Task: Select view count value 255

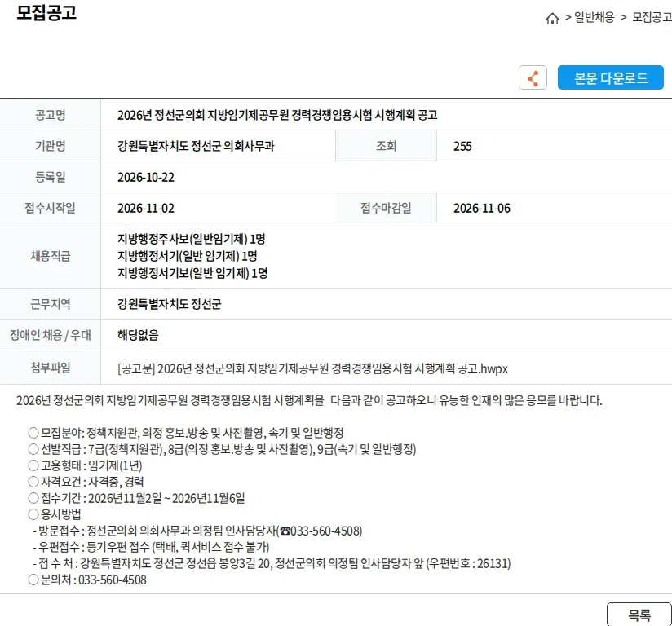Action: (462, 146)
